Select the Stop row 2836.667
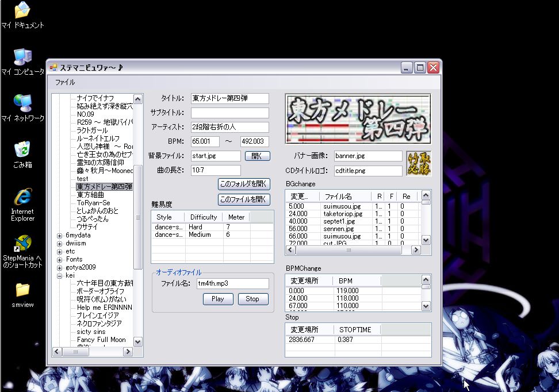This screenshot has height=392, width=559. [358, 340]
